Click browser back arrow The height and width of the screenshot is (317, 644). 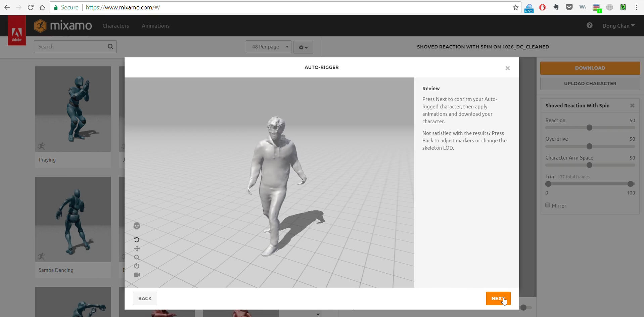[7, 7]
